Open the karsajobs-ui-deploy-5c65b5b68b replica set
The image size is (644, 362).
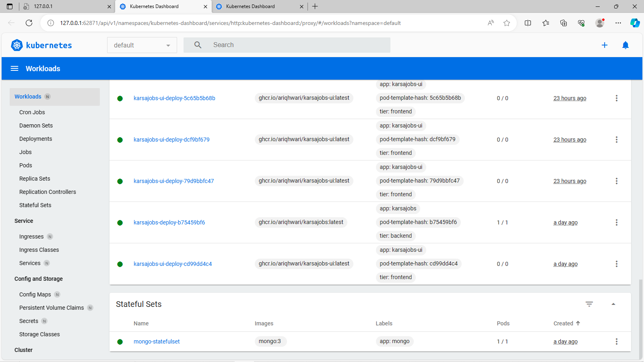coord(174,98)
